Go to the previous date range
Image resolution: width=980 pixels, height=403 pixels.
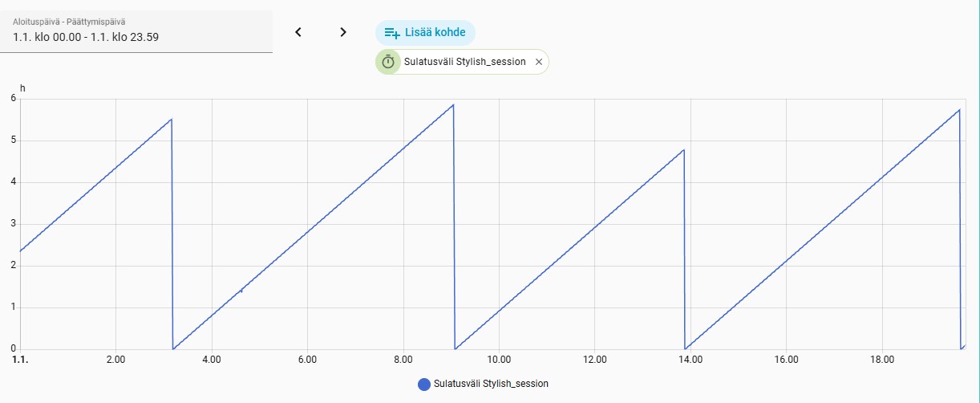click(298, 32)
